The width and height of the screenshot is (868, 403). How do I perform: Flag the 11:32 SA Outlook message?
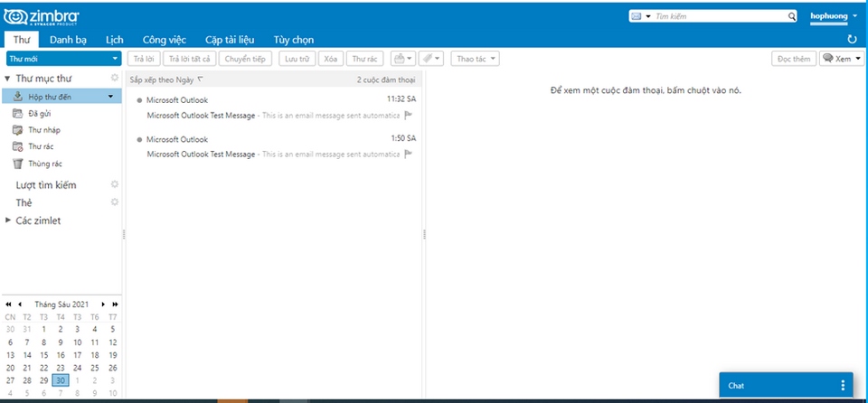click(x=409, y=116)
